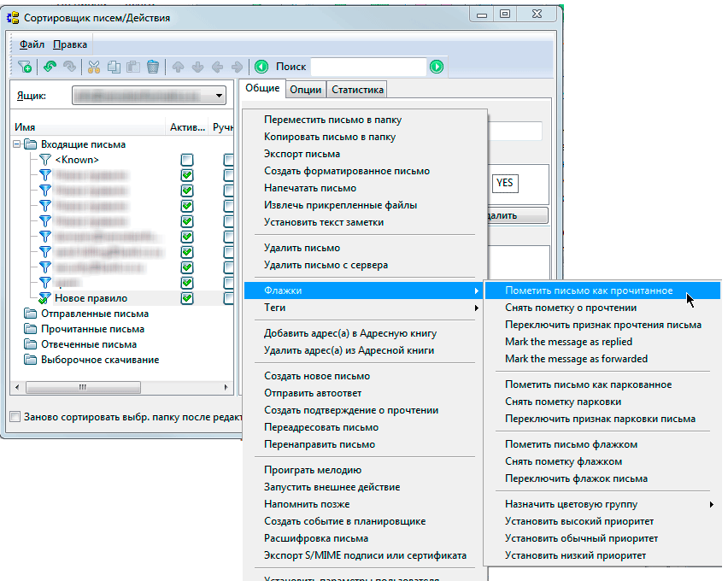Uncheck the Active checkbox for Новое правило
The width and height of the screenshot is (728, 581).
(x=187, y=298)
